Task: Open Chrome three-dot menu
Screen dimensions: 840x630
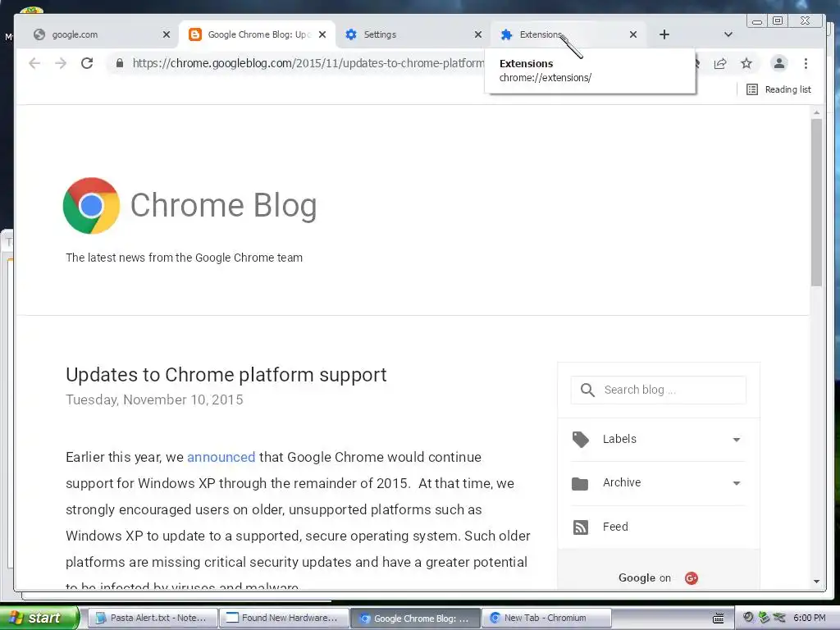Action: tap(806, 63)
